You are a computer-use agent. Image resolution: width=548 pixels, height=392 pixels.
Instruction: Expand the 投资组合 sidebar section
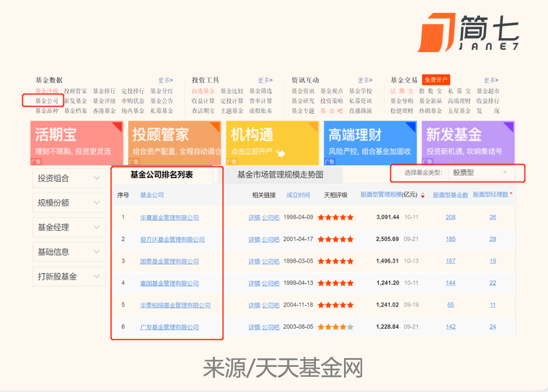[x=69, y=178]
